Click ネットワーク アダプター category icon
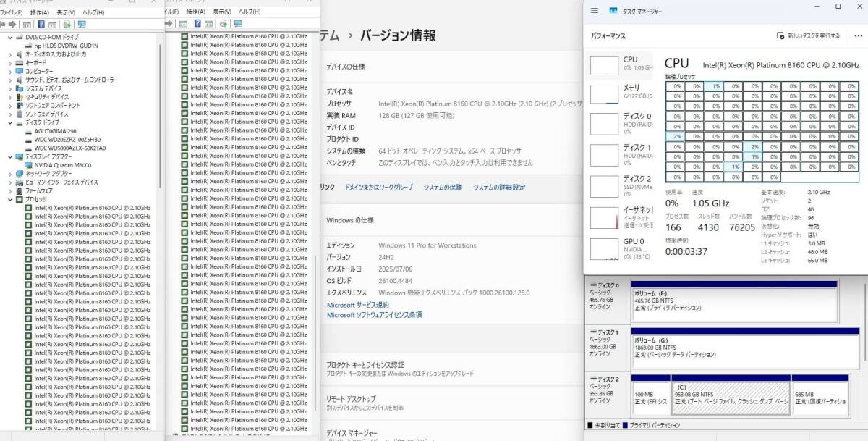 click(x=20, y=173)
